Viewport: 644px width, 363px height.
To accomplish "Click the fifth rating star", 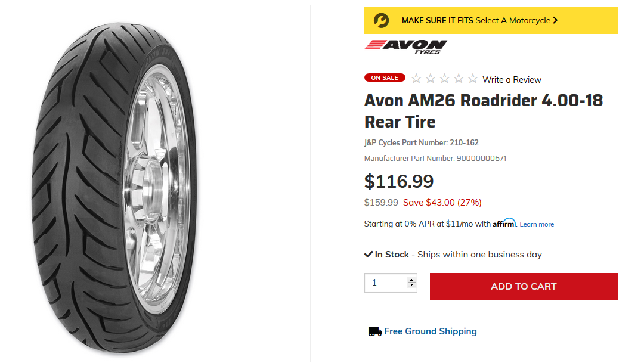I will point(472,79).
